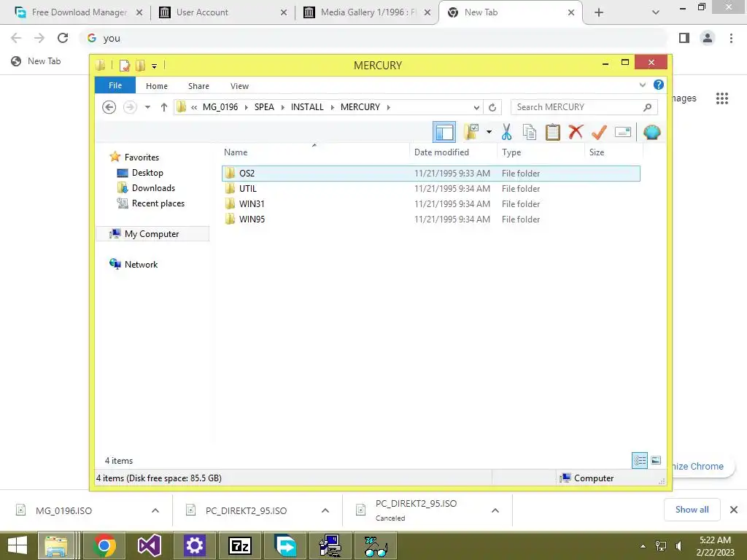
Task: Open Explorer help question mark icon
Action: (659, 85)
